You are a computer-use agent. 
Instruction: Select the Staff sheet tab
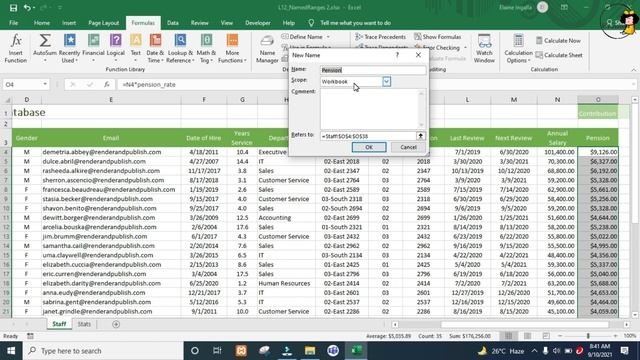[59, 324]
